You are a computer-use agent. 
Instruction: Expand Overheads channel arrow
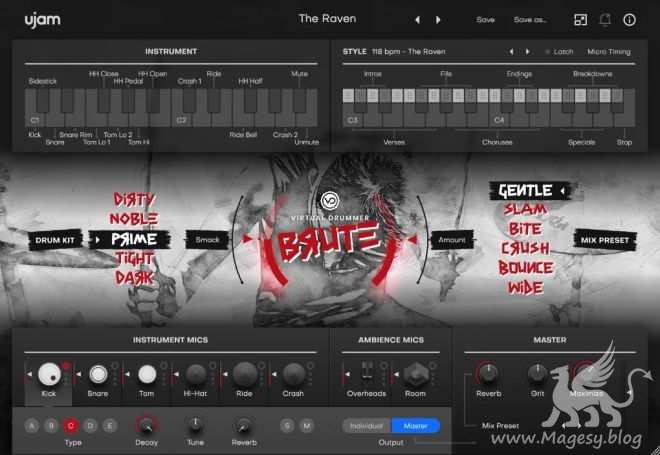(347, 374)
